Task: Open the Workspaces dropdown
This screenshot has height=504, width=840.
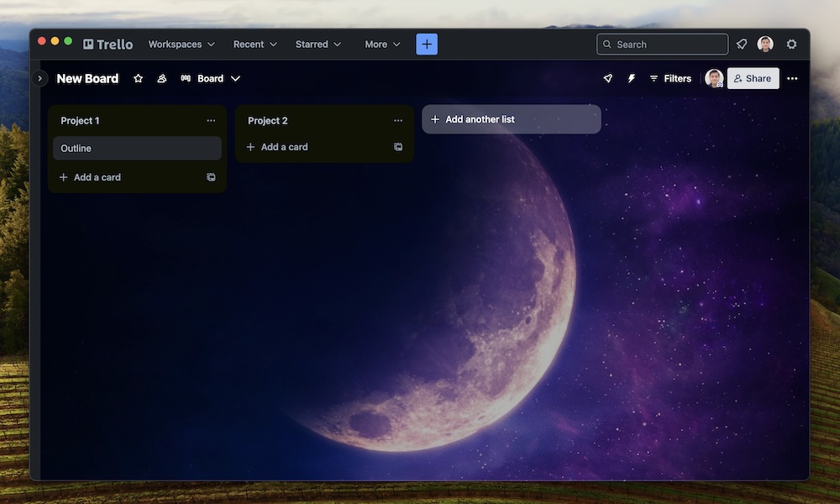Action: click(x=181, y=45)
